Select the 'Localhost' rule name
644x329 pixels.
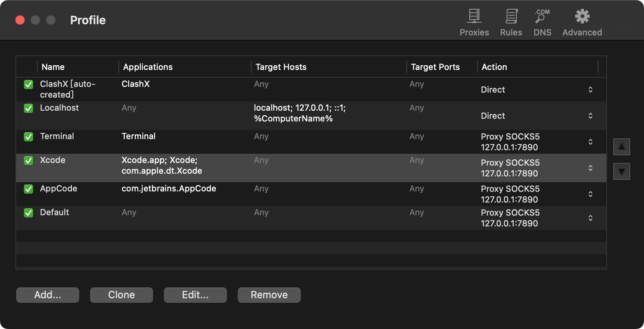pos(59,108)
